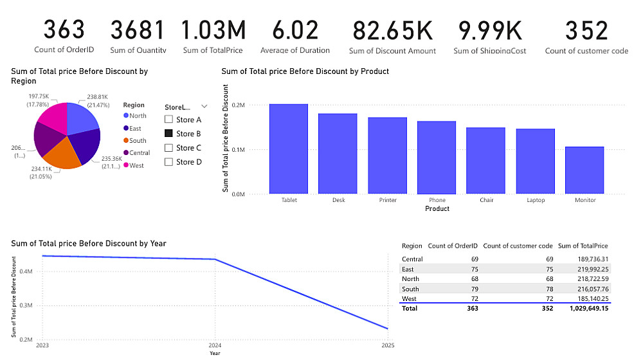Select the Chair bar in product chart
The image size is (643, 364).
tap(486, 160)
